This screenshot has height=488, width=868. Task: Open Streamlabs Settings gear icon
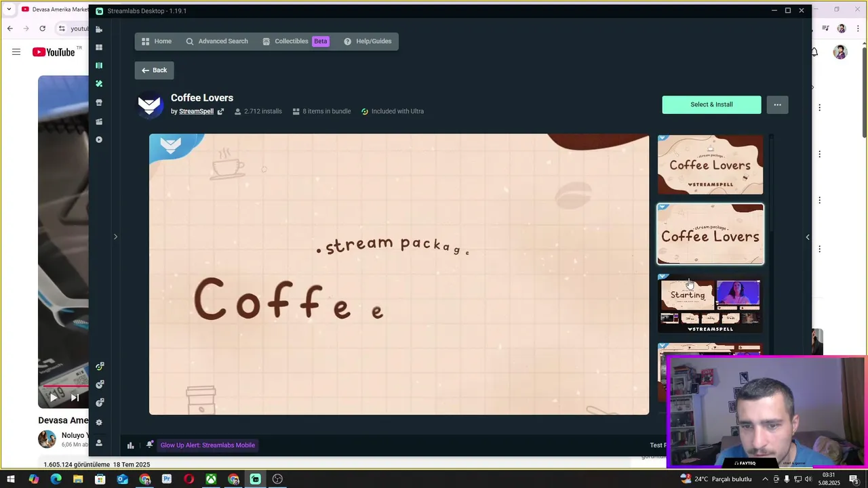coord(99,422)
